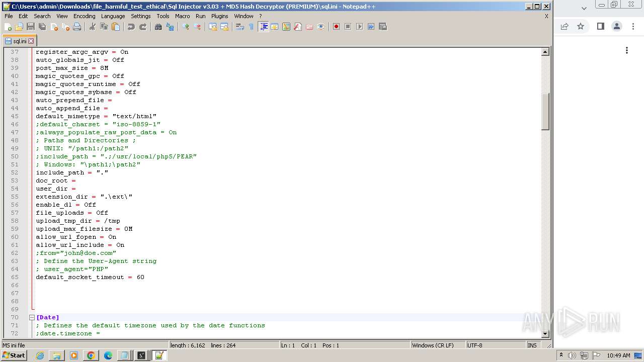Toggle Folder as Workspace icon
Screen dimensions: 644x362
pyautogui.click(x=309, y=27)
